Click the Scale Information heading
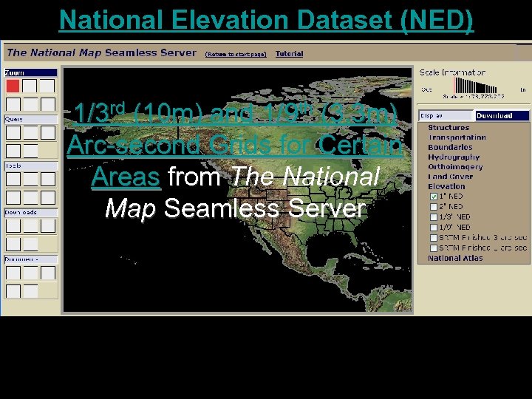The width and height of the screenshot is (532, 399). [452, 72]
